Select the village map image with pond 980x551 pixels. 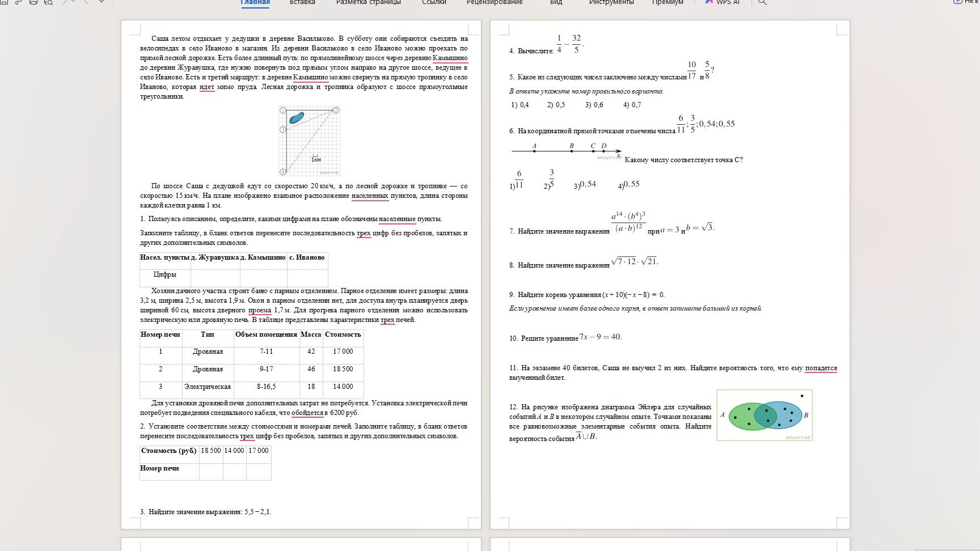tap(310, 141)
